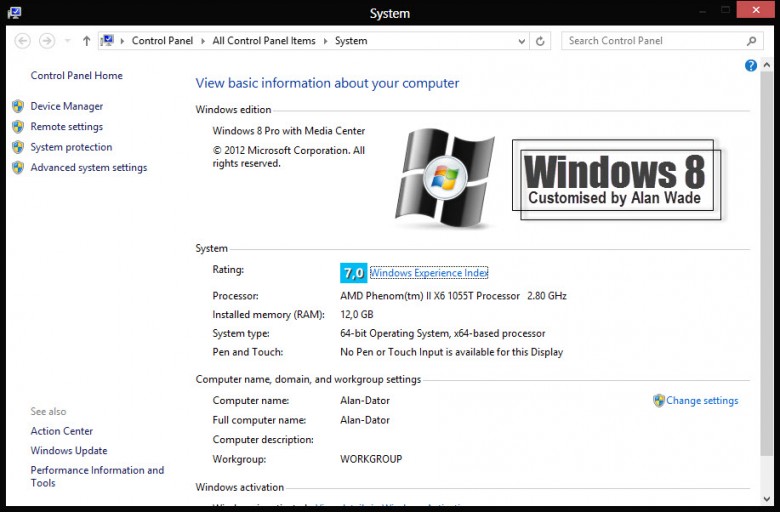The width and height of the screenshot is (780, 512).
Task: Open Device Manager link
Action: coord(67,106)
